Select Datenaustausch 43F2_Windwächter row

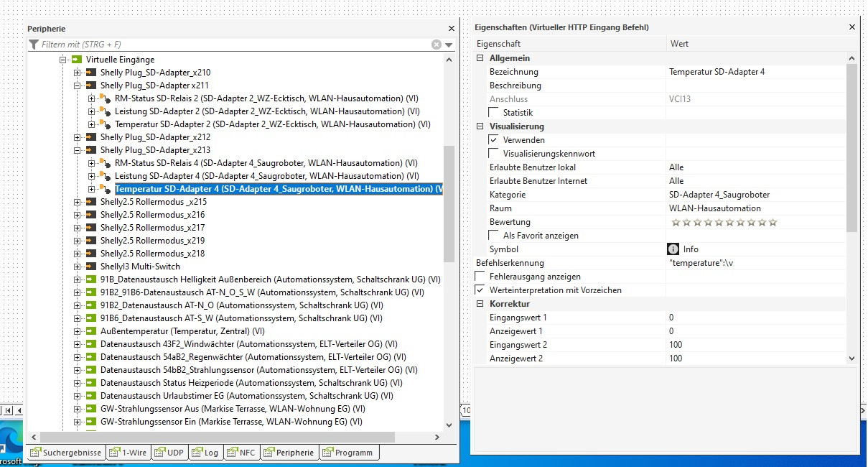[248, 344]
